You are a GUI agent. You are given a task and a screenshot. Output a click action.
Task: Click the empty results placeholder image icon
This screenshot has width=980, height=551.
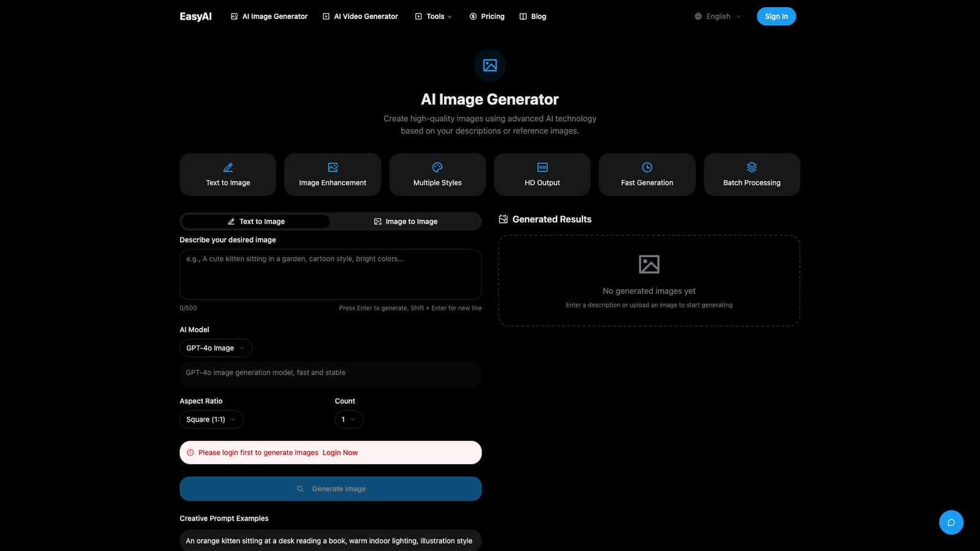click(x=649, y=264)
